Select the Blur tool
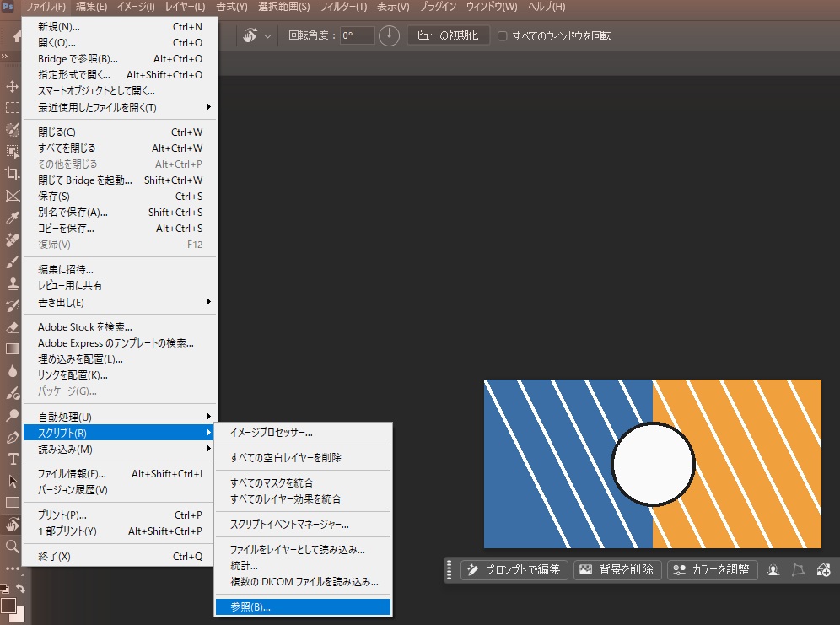The image size is (840, 625). pos(12,371)
